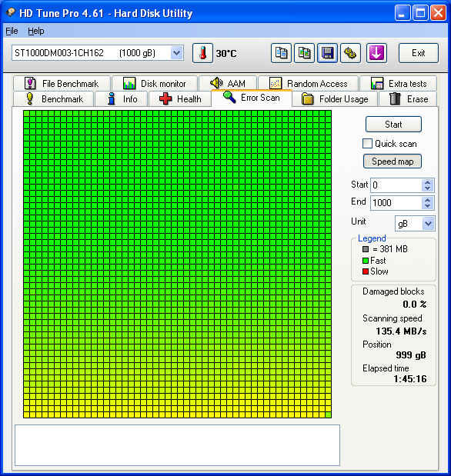
Task: Click the purple down-arrow minimize-to-tray icon
Action: 376,53
